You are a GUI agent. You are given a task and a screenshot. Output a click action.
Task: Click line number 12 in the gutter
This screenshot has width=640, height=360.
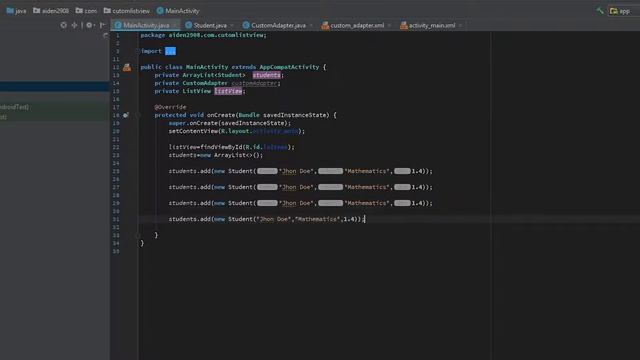tap(116, 67)
